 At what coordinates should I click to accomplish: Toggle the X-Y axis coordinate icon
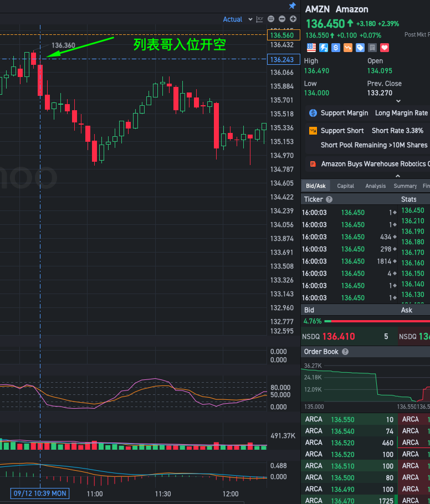[259, 19]
